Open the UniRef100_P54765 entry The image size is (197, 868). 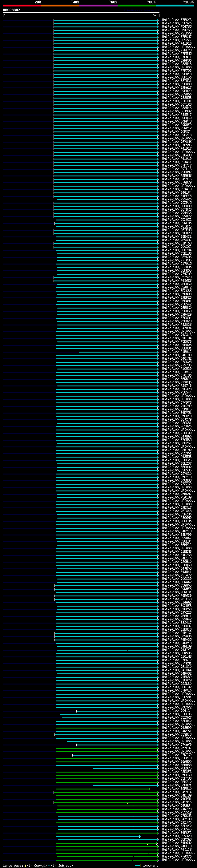tap(177, 26)
